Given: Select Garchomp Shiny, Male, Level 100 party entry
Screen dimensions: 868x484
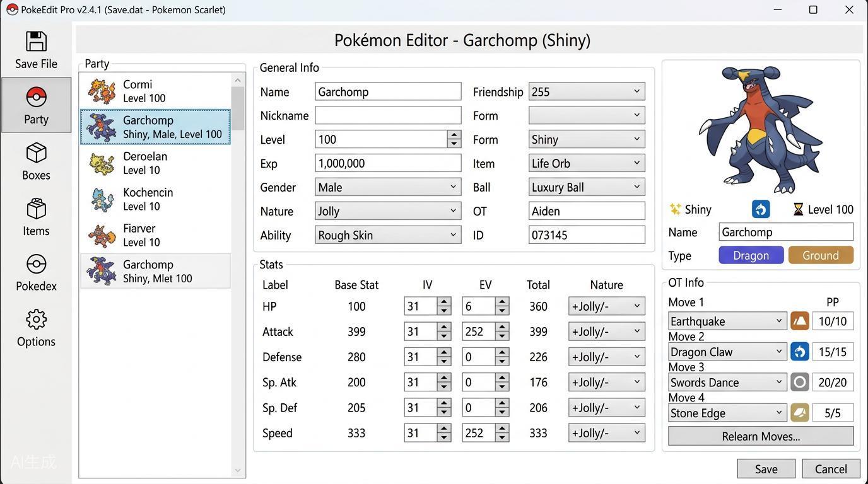Looking at the screenshot, I should point(155,127).
